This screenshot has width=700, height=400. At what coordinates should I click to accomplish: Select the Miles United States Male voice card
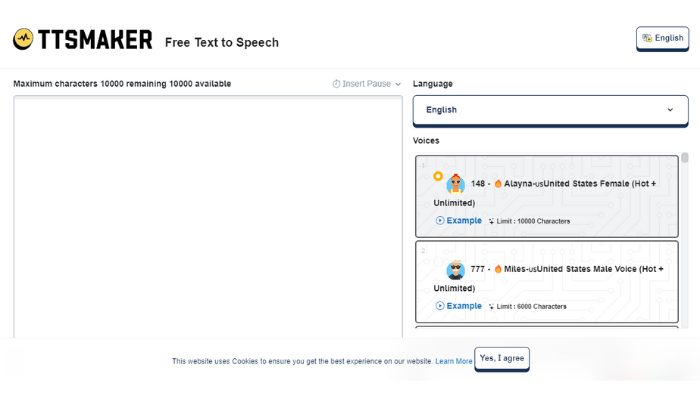(547, 282)
